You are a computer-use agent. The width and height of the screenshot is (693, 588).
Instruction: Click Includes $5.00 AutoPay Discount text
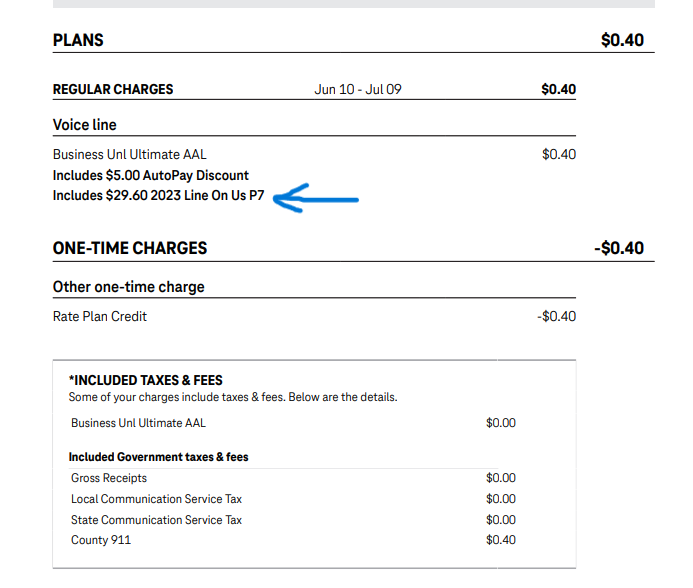tap(151, 176)
